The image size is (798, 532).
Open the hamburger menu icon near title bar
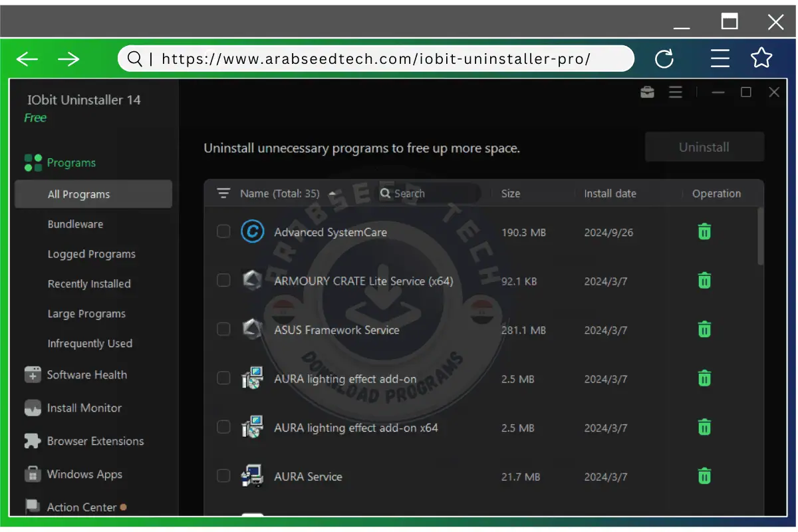(x=676, y=92)
